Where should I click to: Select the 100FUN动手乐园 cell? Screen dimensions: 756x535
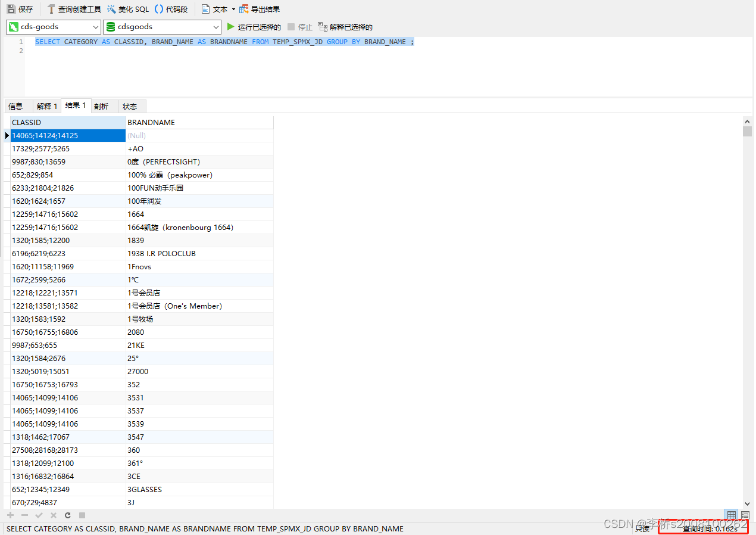(199, 188)
